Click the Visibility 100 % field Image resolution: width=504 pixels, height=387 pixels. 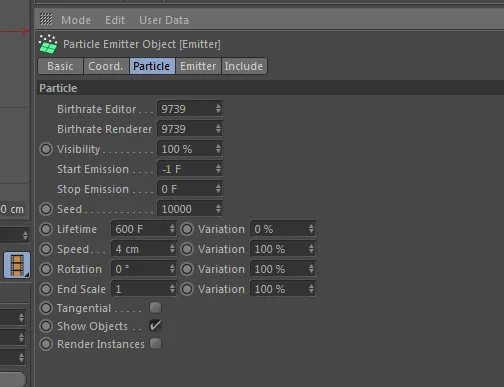tap(190, 149)
